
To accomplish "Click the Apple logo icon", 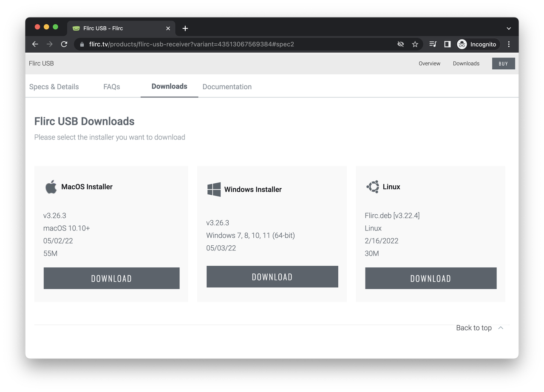I will click(x=51, y=187).
